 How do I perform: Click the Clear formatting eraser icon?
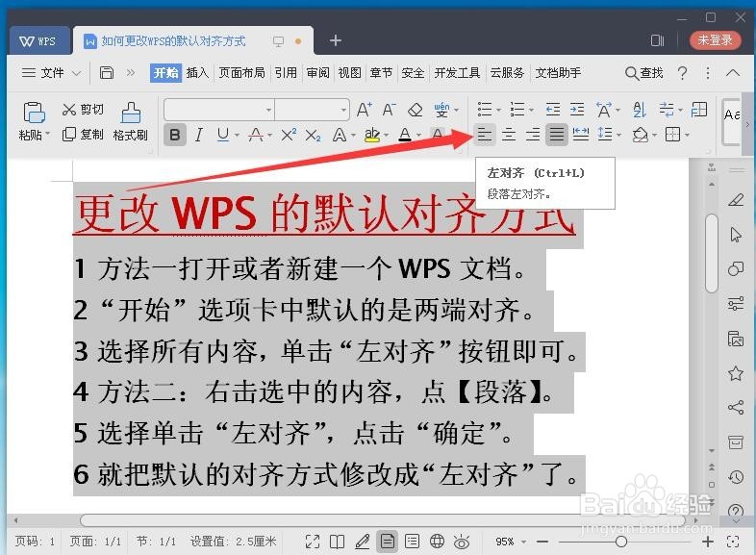pos(415,110)
